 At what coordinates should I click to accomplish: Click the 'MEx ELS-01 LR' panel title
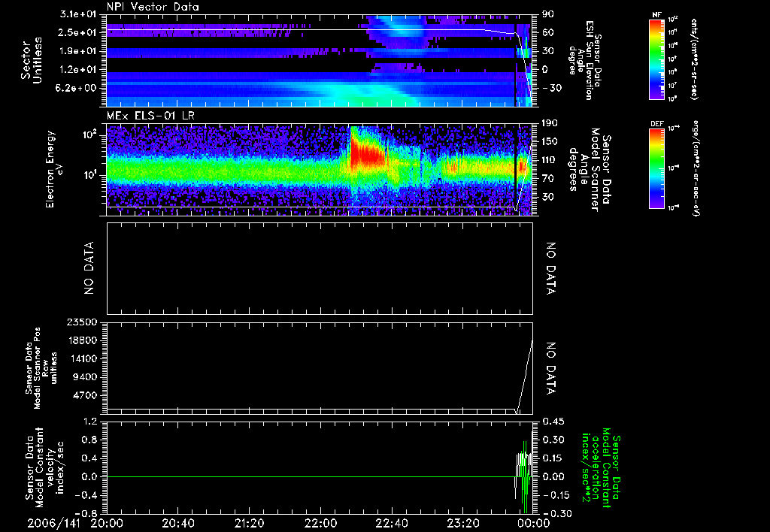click(x=150, y=116)
